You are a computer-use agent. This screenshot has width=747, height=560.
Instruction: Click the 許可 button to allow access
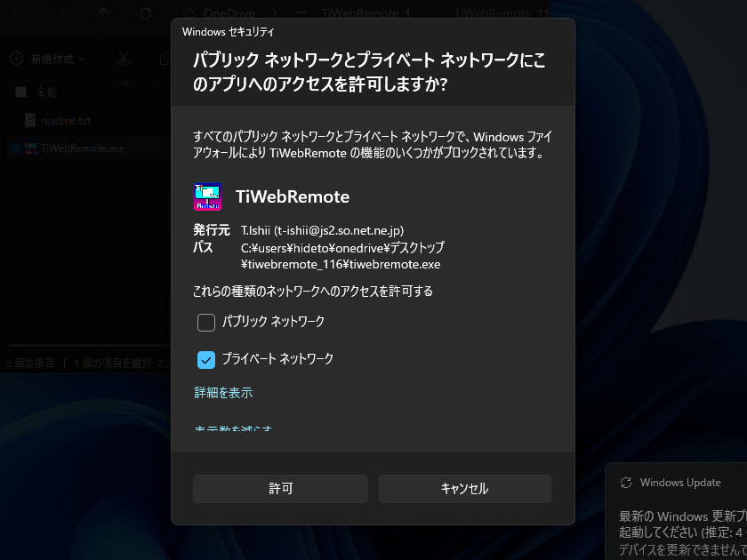coord(280,488)
